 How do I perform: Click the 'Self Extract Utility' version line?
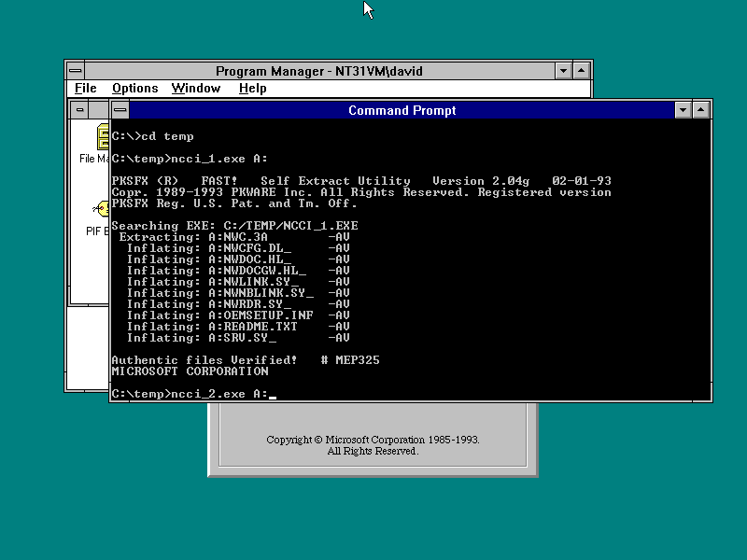pyautogui.click(x=361, y=181)
